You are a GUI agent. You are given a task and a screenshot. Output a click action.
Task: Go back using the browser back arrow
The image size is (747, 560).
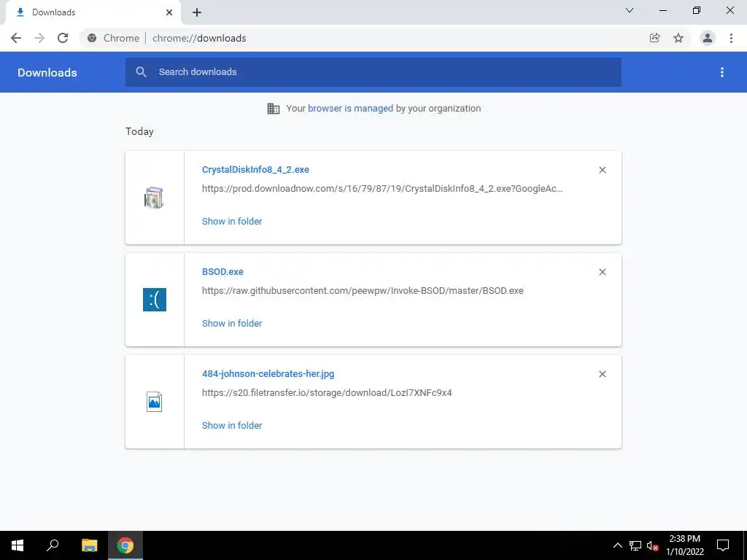click(16, 38)
